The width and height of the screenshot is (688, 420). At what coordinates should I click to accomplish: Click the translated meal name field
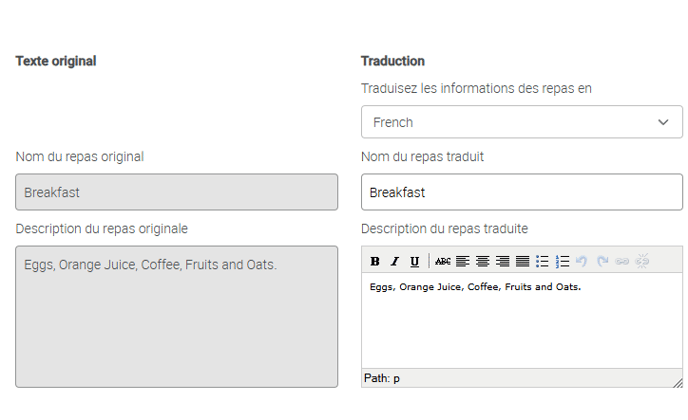(x=521, y=192)
